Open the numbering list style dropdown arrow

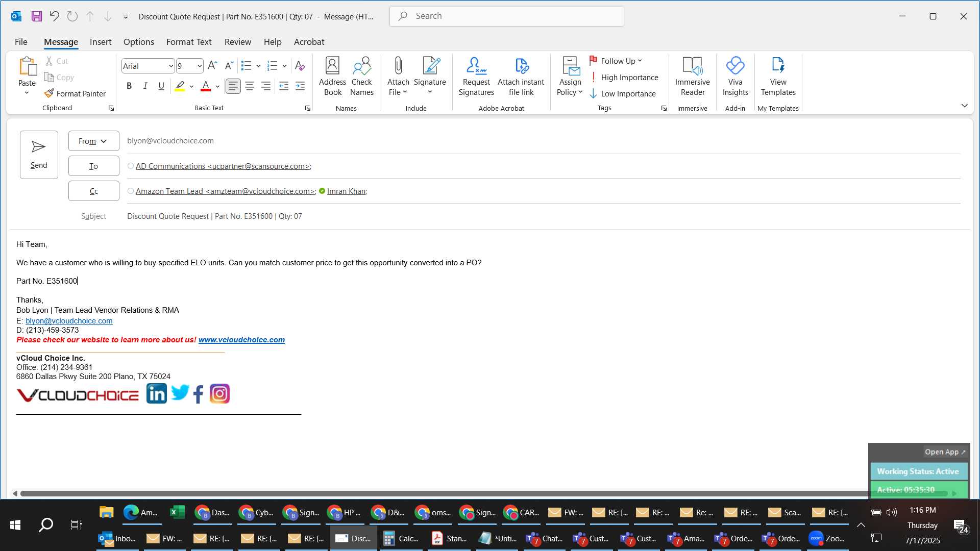284,66
